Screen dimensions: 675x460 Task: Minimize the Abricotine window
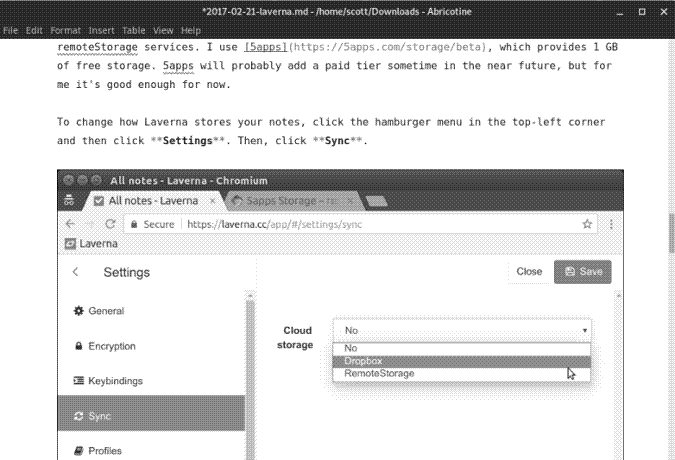coord(620,12)
